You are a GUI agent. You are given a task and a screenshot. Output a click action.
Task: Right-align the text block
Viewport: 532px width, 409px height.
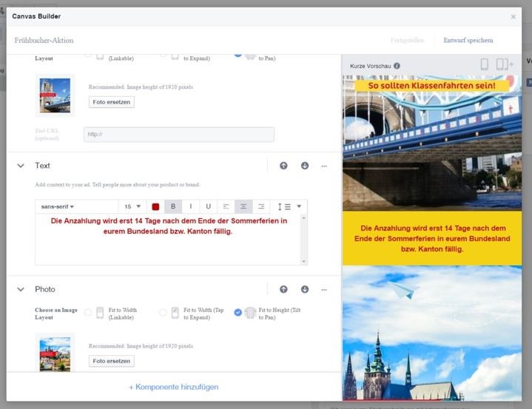tap(259, 207)
